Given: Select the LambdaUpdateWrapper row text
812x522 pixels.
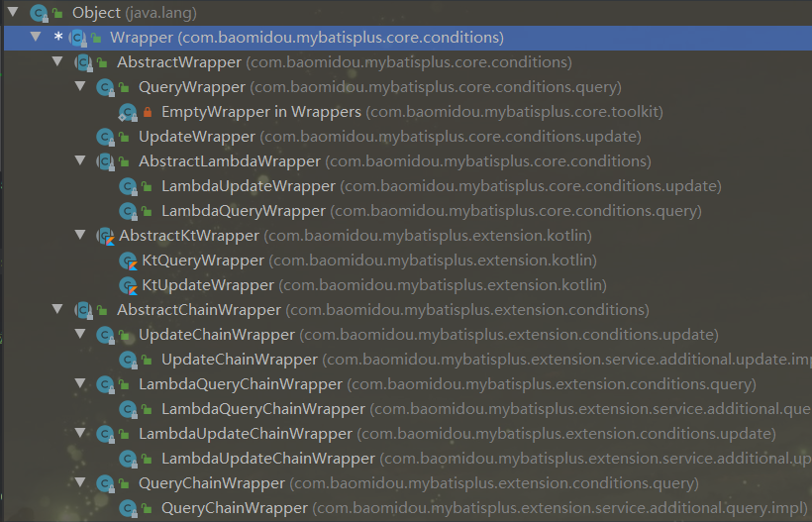Looking at the screenshot, I should pyautogui.click(x=442, y=186).
